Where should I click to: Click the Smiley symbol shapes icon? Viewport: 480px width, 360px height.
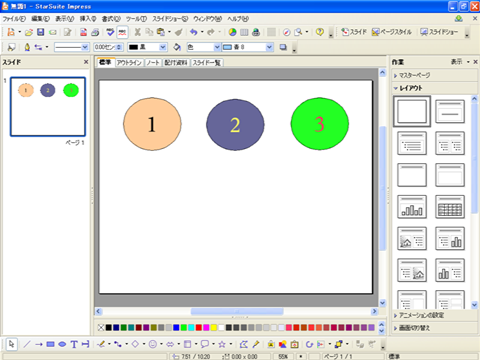point(153,344)
